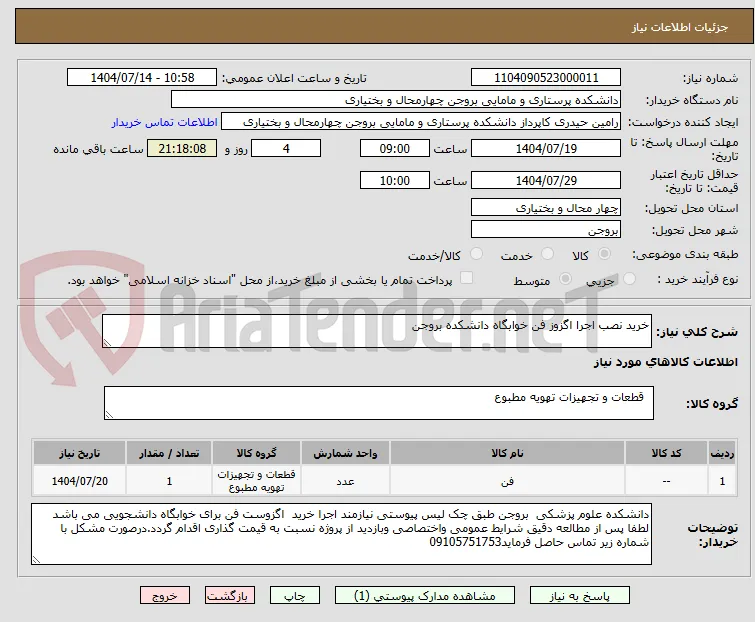Click the response deadline date 1404/07/19
This screenshot has height=622, width=755.
(x=546, y=148)
